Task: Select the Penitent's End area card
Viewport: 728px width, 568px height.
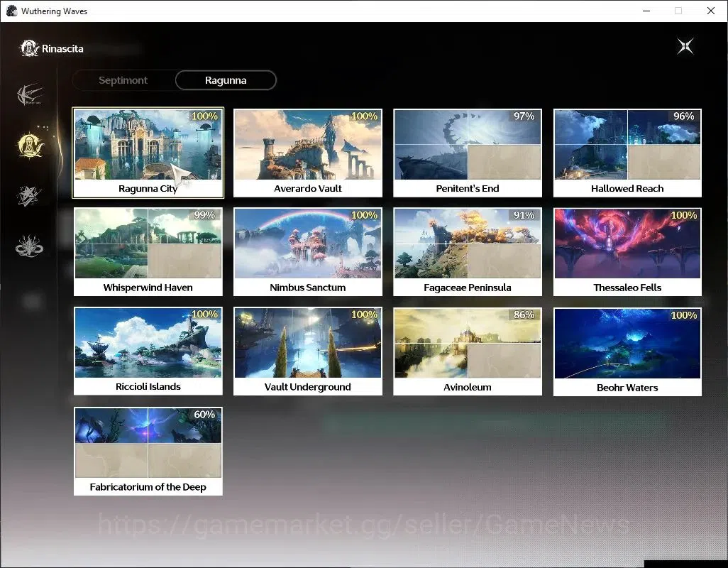Action: coord(468,153)
